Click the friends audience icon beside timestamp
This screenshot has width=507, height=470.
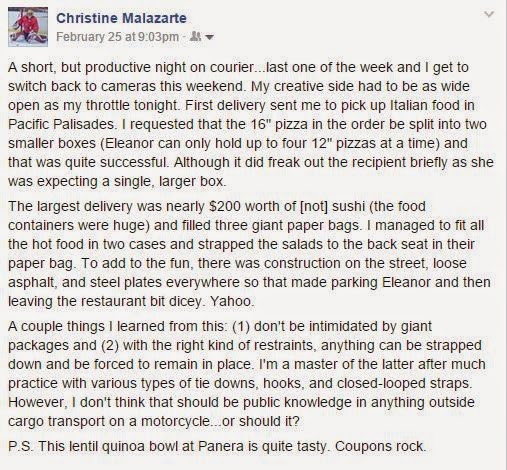[x=195, y=36]
